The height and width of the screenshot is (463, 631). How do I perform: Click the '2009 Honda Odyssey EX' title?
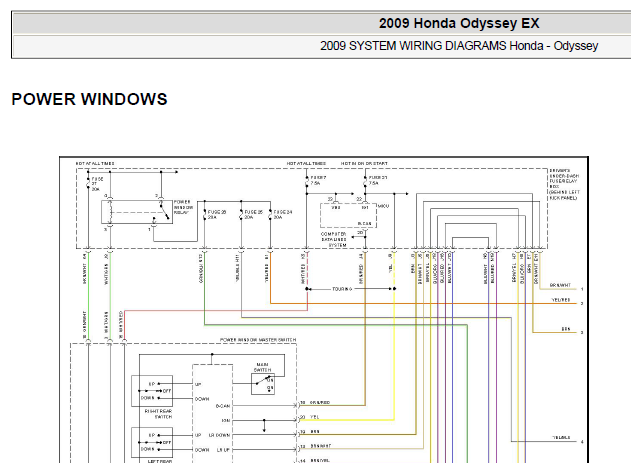pyautogui.click(x=459, y=23)
